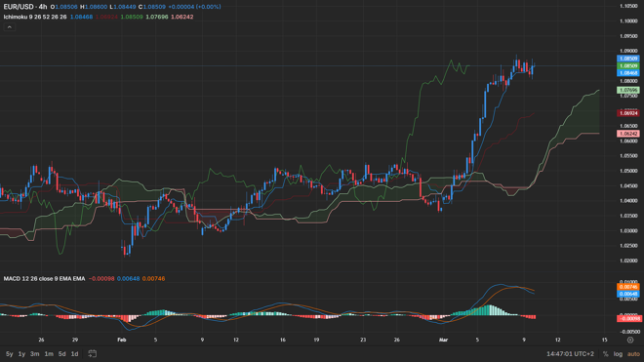644x362 pixels.
Task: Select the MACD 12 26 close 9 legend
Action: click(x=44, y=279)
